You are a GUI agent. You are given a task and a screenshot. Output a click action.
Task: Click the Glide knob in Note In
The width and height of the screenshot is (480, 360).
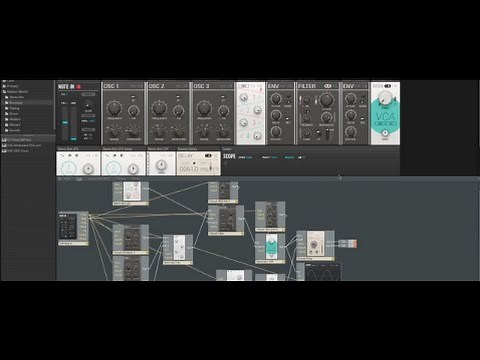coord(88,105)
